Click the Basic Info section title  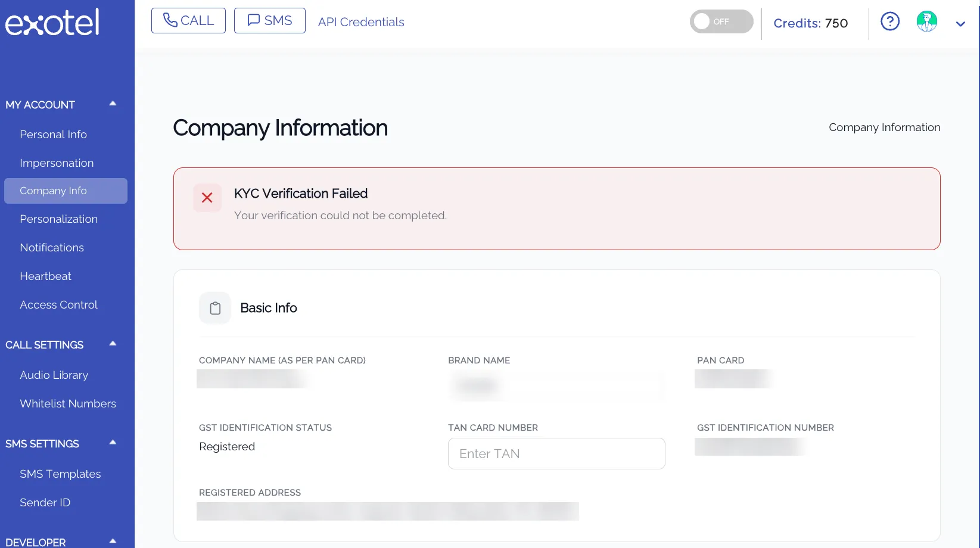coord(269,308)
